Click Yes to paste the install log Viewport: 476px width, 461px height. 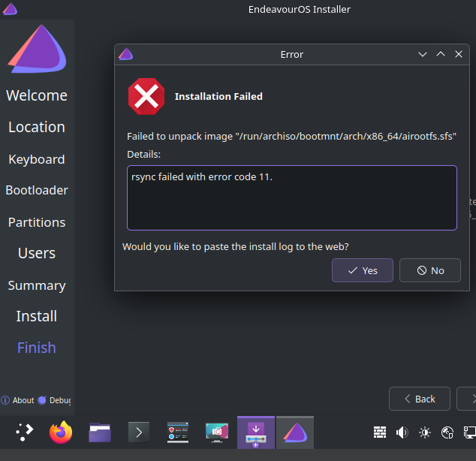tap(363, 270)
